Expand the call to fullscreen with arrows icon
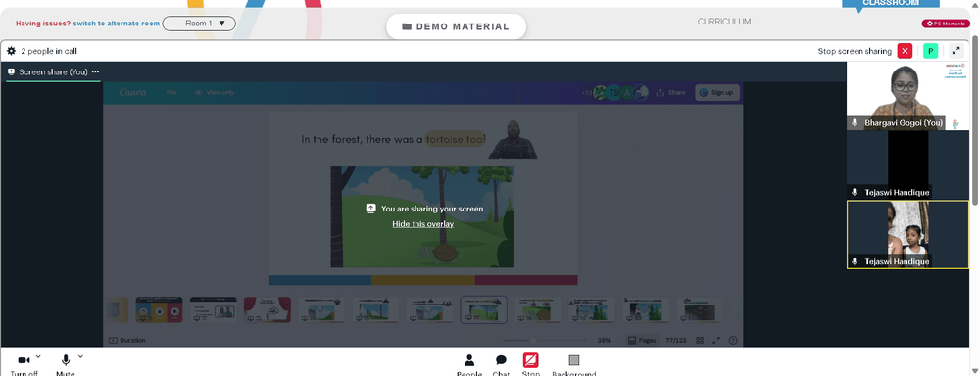This screenshot has width=980, height=376. coord(956,51)
